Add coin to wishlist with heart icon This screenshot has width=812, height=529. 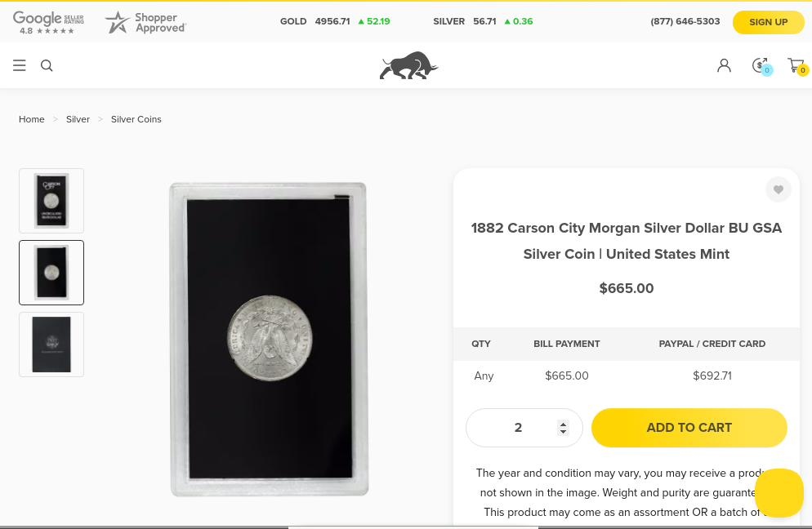coord(779,189)
